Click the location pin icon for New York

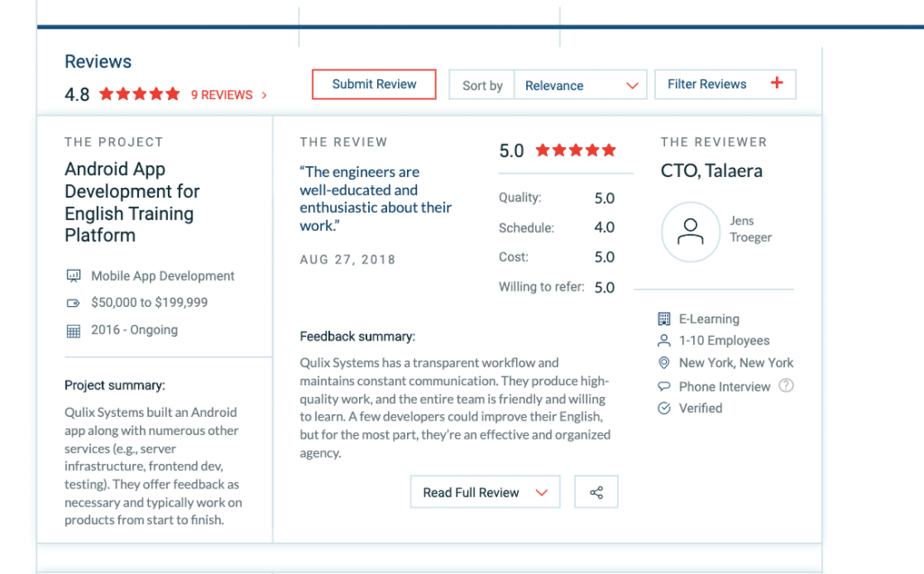664,363
